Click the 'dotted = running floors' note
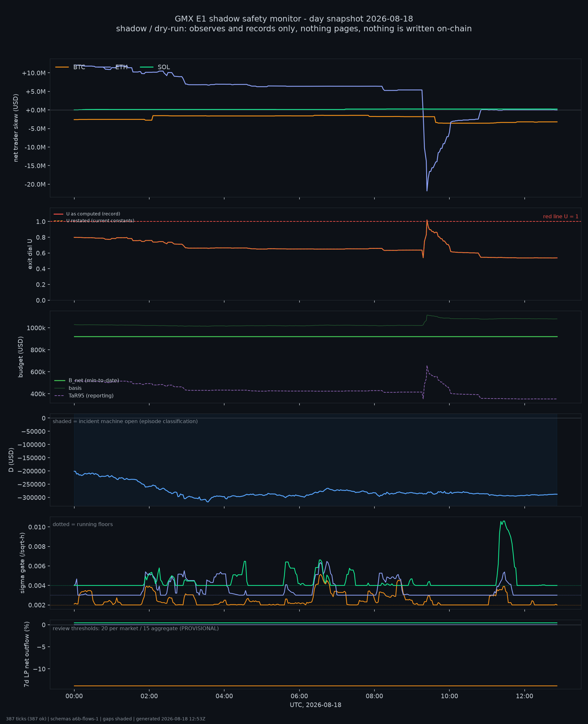 pyautogui.click(x=83, y=524)
